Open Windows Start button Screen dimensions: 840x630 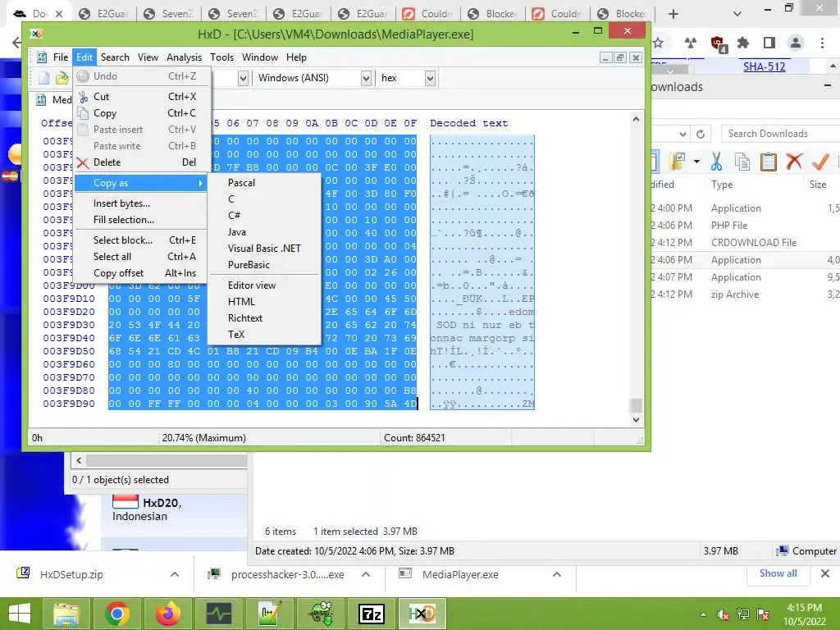(x=20, y=614)
